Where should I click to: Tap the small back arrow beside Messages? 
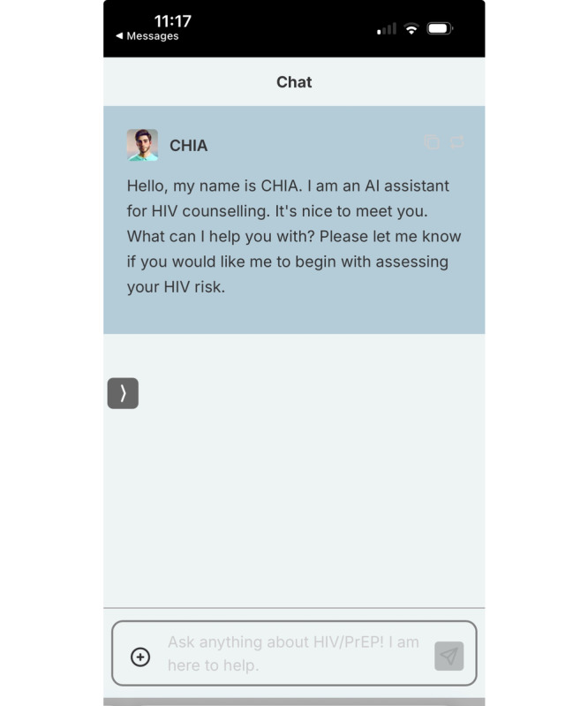click(x=119, y=35)
